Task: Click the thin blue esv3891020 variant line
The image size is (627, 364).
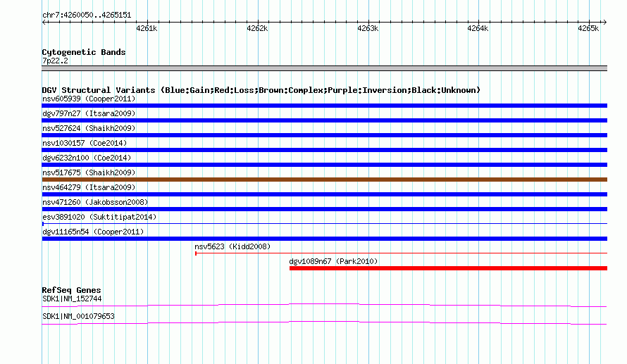Action: (x=324, y=224)
